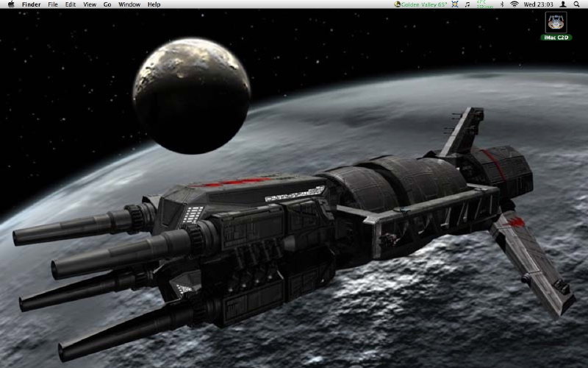This screenshot has width=588, height=368.
Task: Open the View menu
Action: (90, 4)
